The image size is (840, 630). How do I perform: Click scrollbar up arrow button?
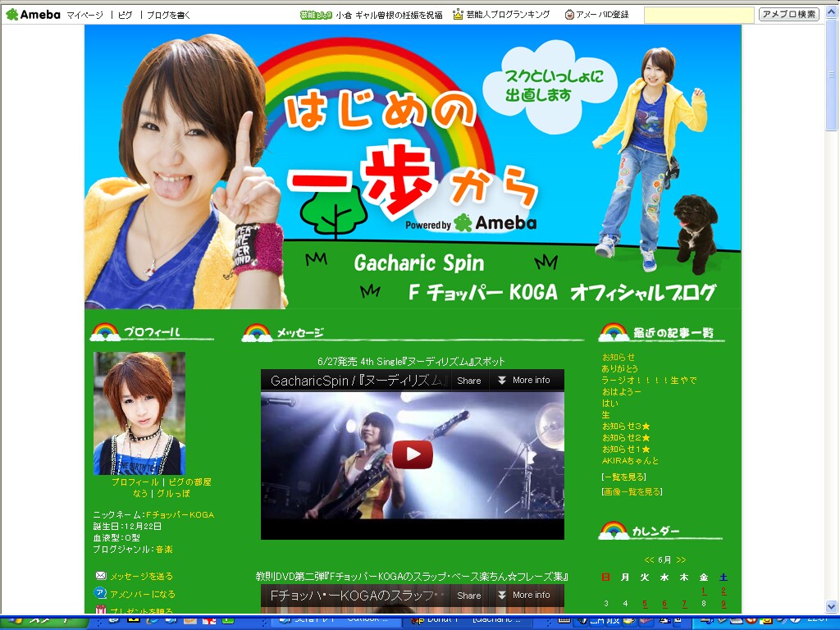[x=832, y=11]
